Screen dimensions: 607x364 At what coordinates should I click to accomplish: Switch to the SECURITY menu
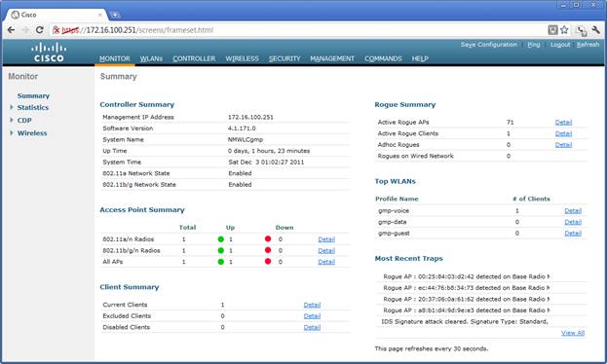coord(285,58)
